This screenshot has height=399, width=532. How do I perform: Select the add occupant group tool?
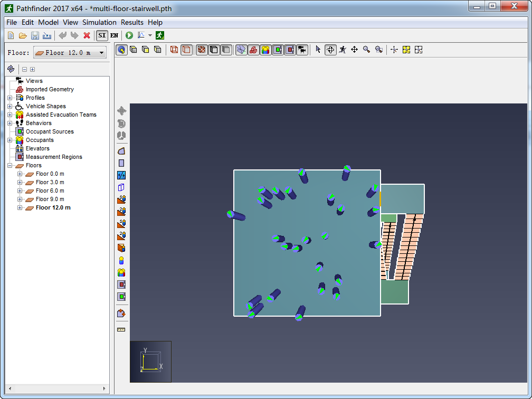(x=121, y=272)
